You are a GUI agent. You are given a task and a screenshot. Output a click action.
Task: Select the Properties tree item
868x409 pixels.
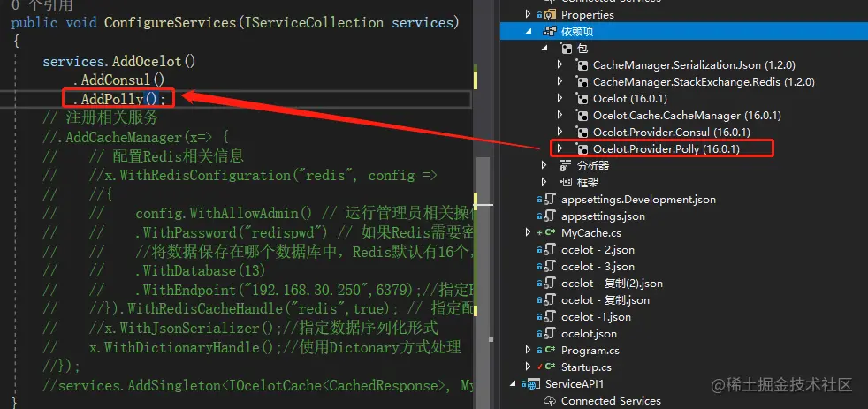(587, 14)
